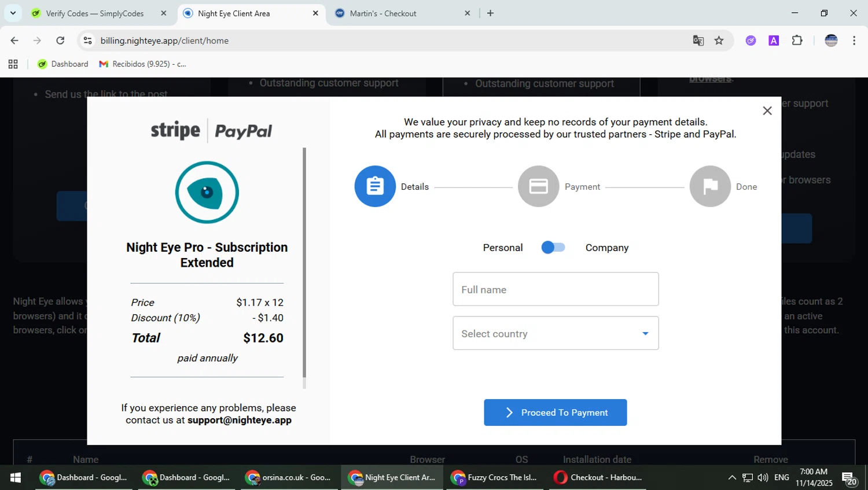Open a new browser tab
Image resolution: width=868 pixels, height=490 pixels.
tap(490, 13)
